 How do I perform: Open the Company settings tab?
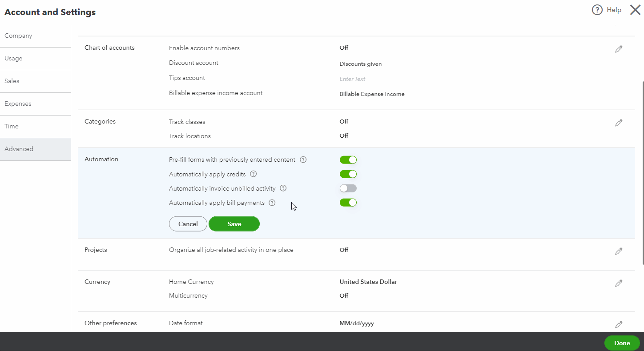coord(18,36)
